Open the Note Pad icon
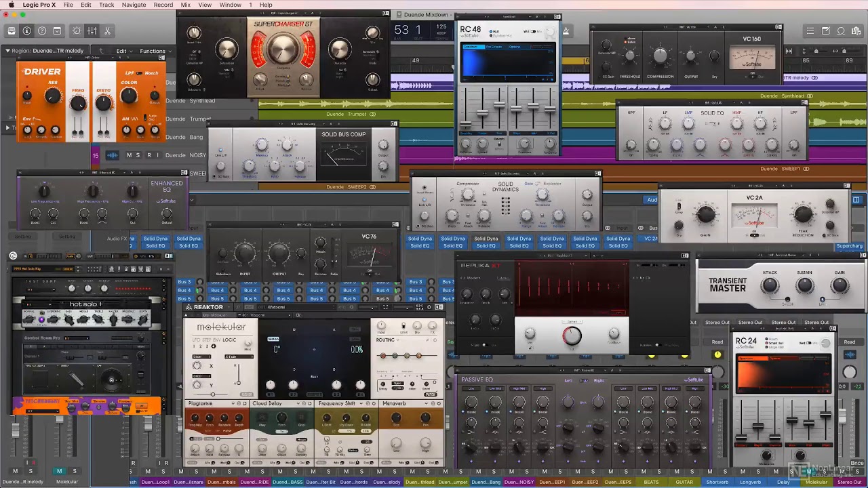Screen dimensions: 868x488 pyautogui.click(x=825, y=30)
